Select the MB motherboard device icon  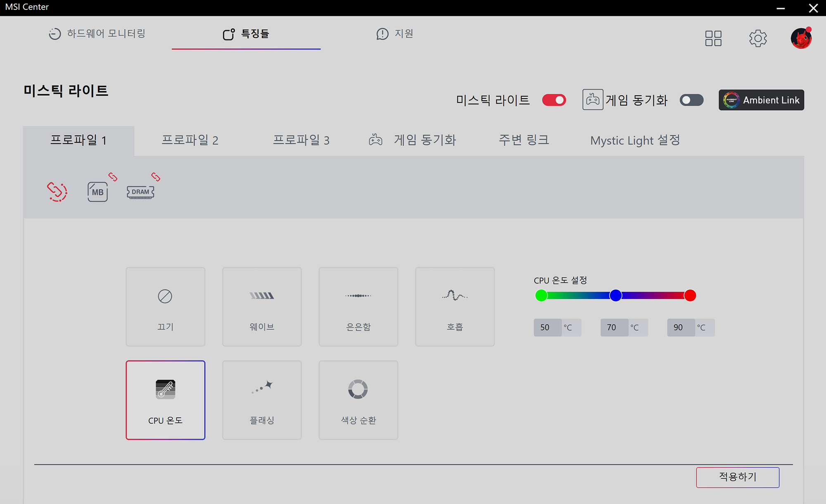(97, 192)
